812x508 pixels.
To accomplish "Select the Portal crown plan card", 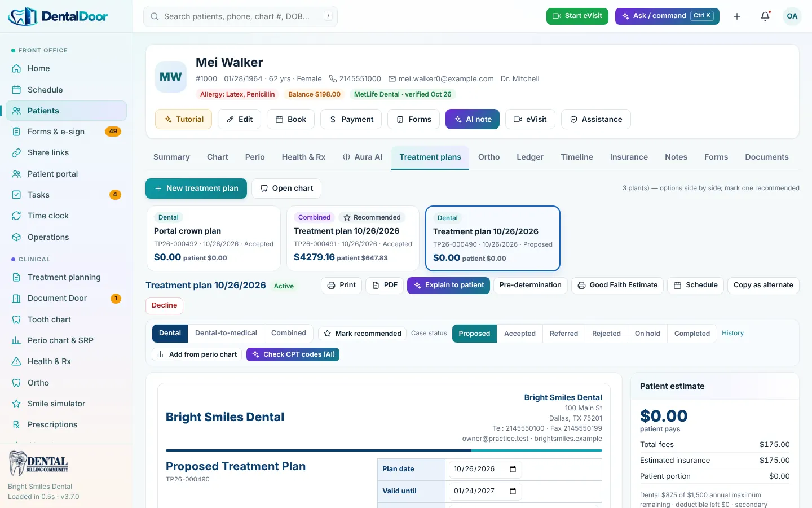I will 213,238.
